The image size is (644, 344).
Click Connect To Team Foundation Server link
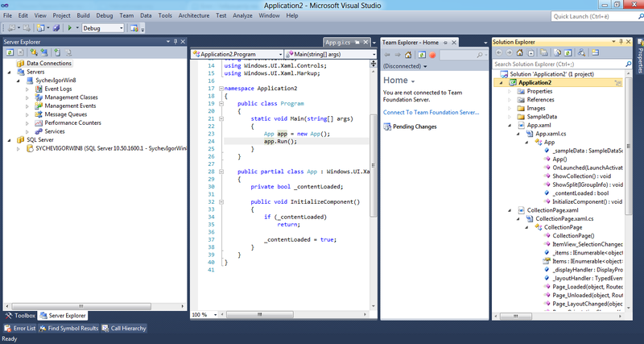click(430, 112)
